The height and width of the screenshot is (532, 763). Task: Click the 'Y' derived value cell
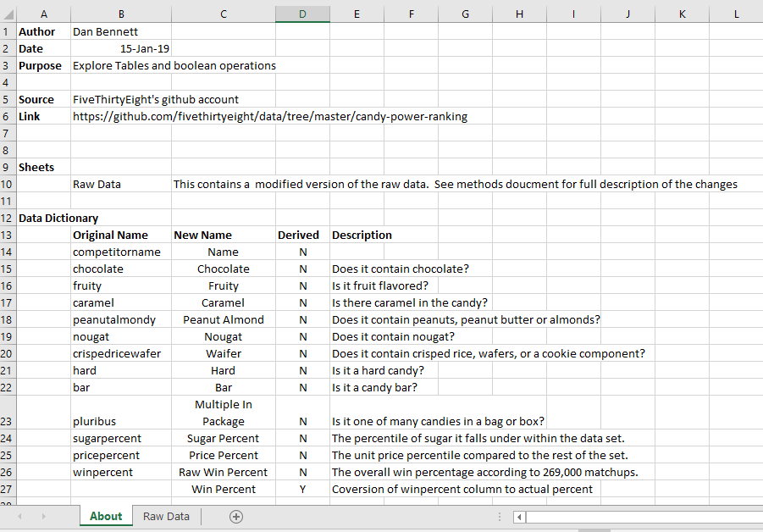(x=302, y=489)
